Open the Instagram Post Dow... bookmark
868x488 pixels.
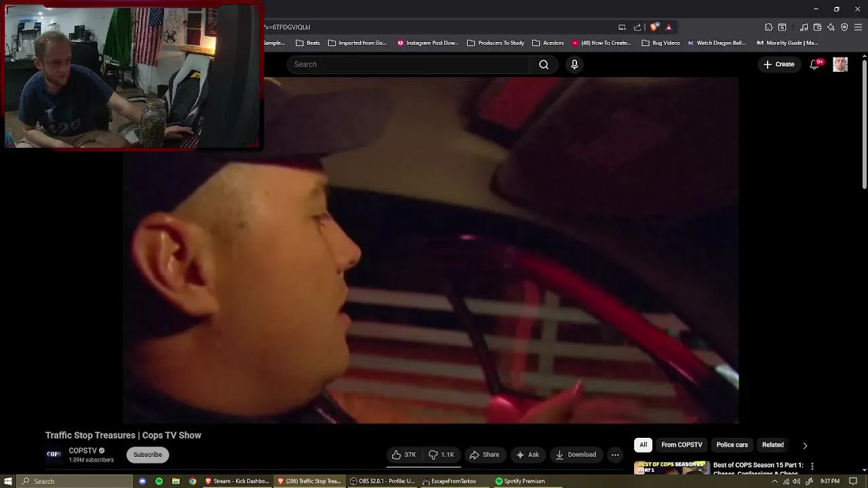[x=428, y=43]
